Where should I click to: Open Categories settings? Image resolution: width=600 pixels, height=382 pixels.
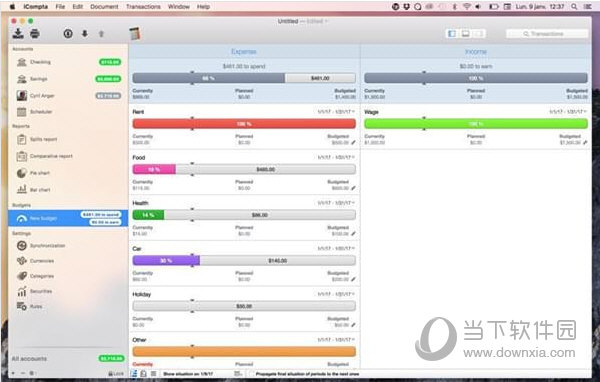[68, 276]
